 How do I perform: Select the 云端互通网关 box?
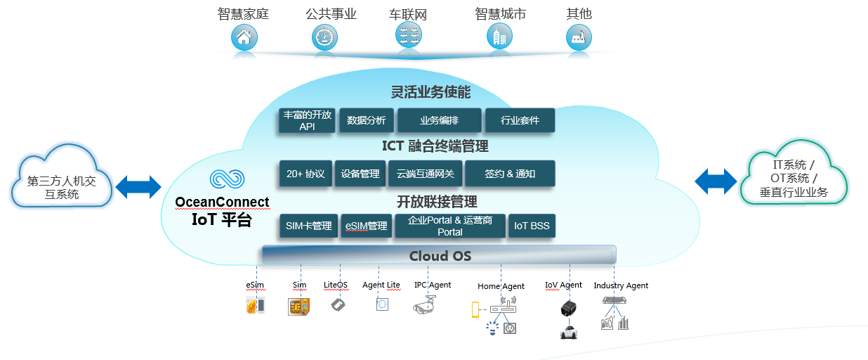point(426,174)
